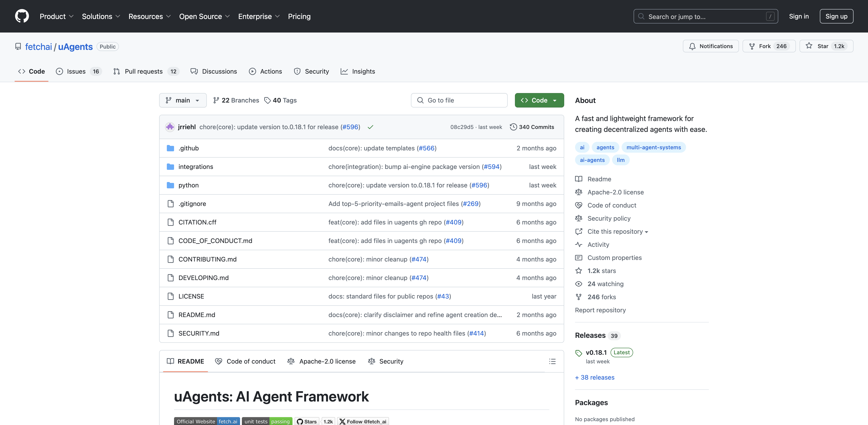This screenshot has width=868, height=425.
Task: Click the watching eye icon
Action: (579, 284)
